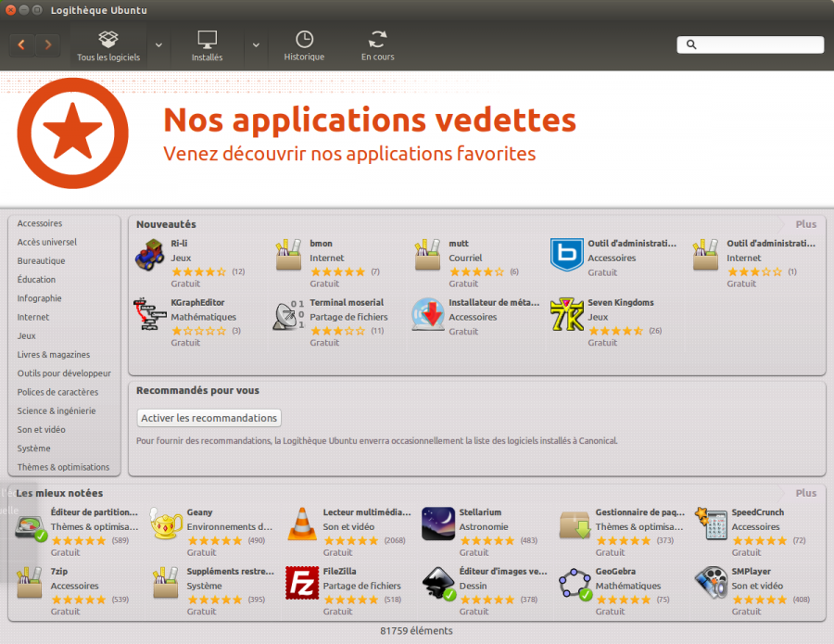The width and height of the screenshot is (834, 644).
Task: Open the Geany lamp icon
Action: pos(166,524)
